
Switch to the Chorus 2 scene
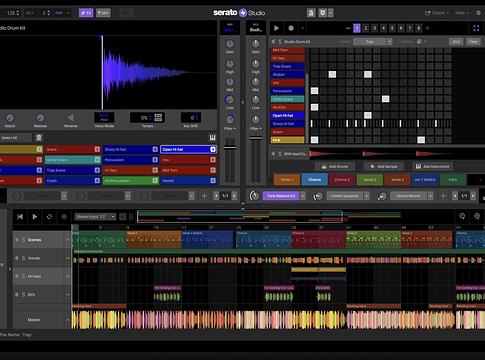pyautogui.click(x=342, y=180)
